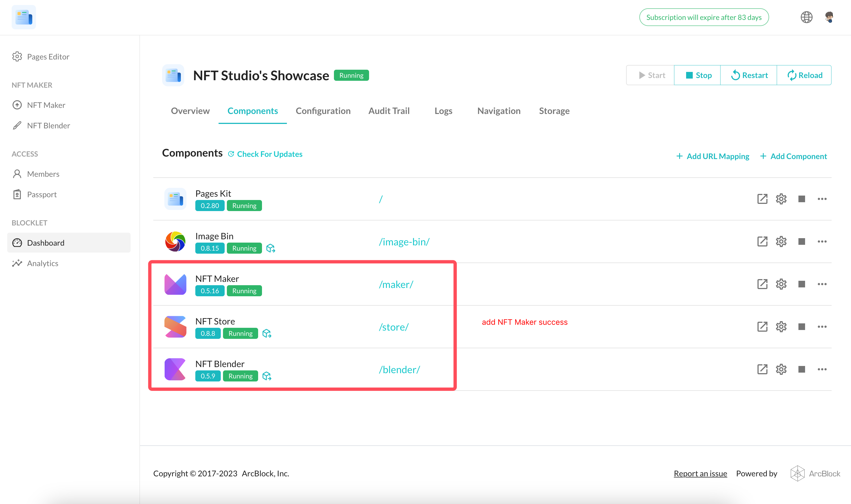Stop the NFT Store component
Viewport: 851px width, 504px height.
pyautogui.click(x=801, y=327)
